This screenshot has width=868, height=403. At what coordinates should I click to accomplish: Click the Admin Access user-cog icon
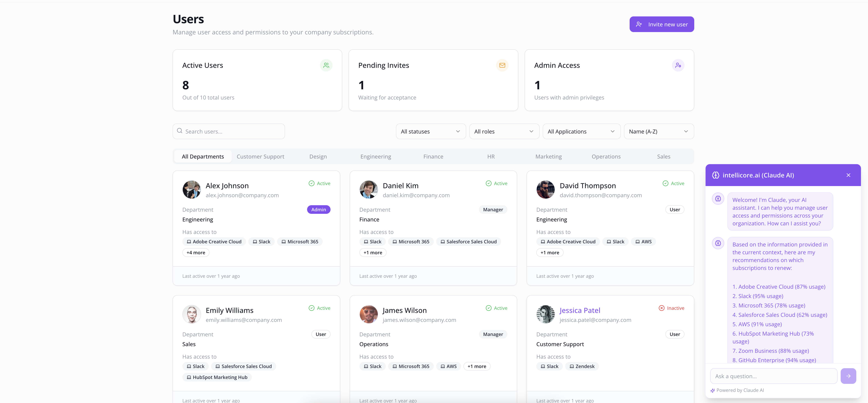[x=678, y=65]
